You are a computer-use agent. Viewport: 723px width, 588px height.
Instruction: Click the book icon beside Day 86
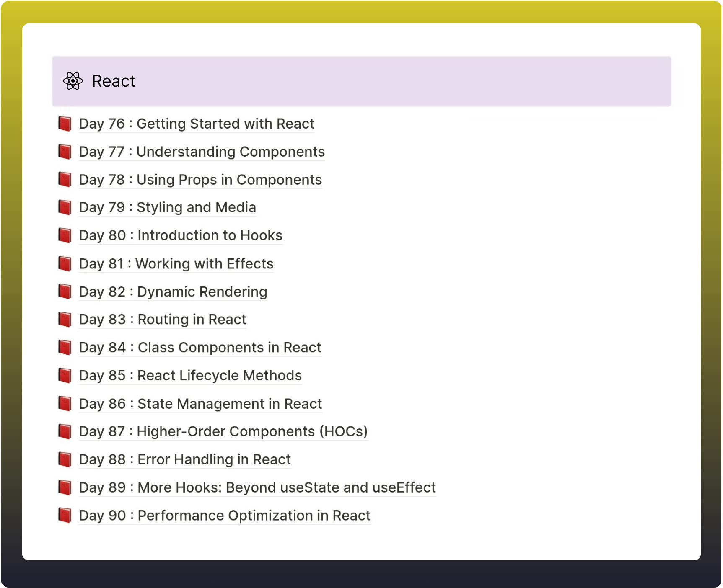tap(65, 404)
